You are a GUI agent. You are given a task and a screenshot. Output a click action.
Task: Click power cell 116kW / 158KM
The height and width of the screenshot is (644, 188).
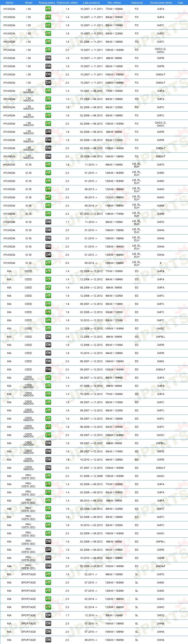click(x=114, y=206)
